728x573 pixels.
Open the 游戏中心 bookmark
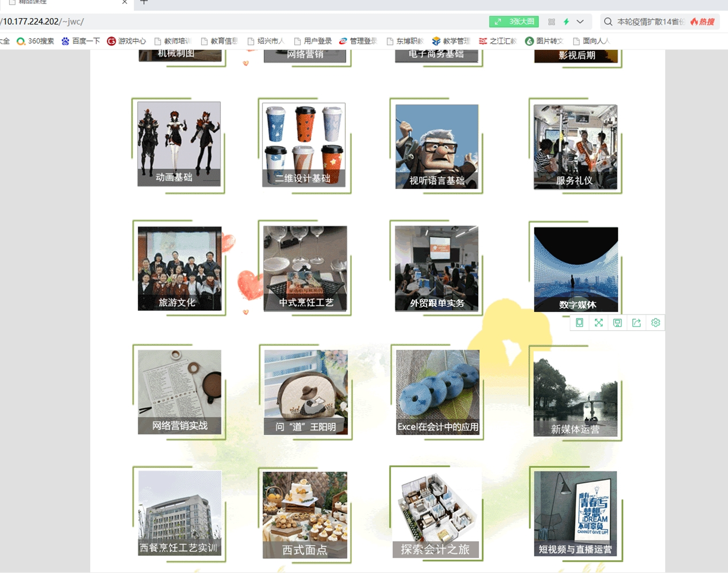point(127,41)
